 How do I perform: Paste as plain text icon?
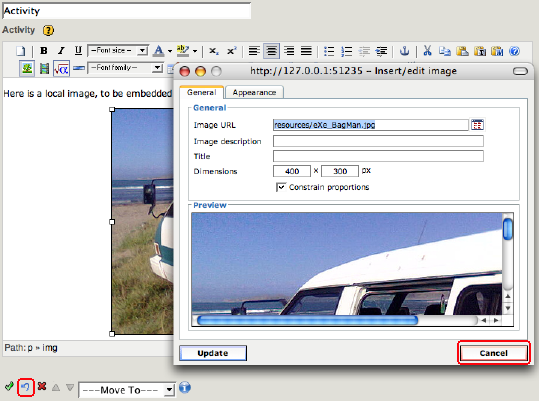[x=480, y=51]
